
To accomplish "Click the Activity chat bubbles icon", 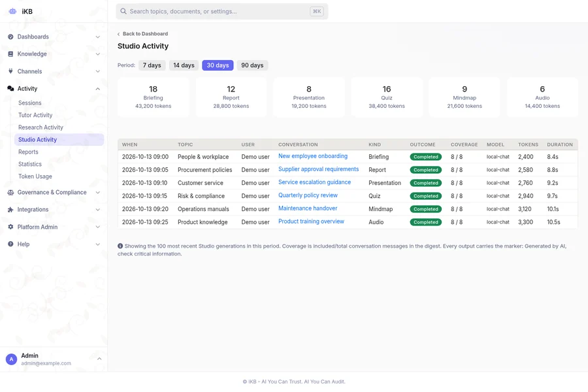I will coord(10,89).
